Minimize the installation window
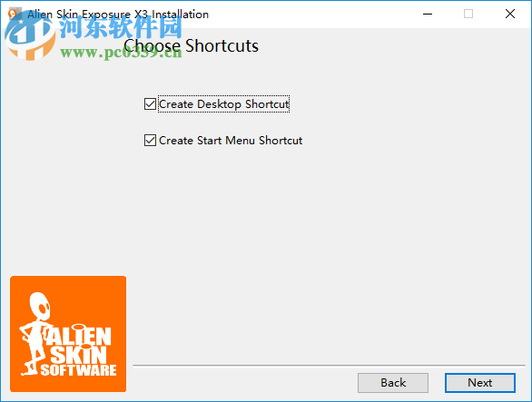This screenshot has width=532, height=402. [428, 14]
